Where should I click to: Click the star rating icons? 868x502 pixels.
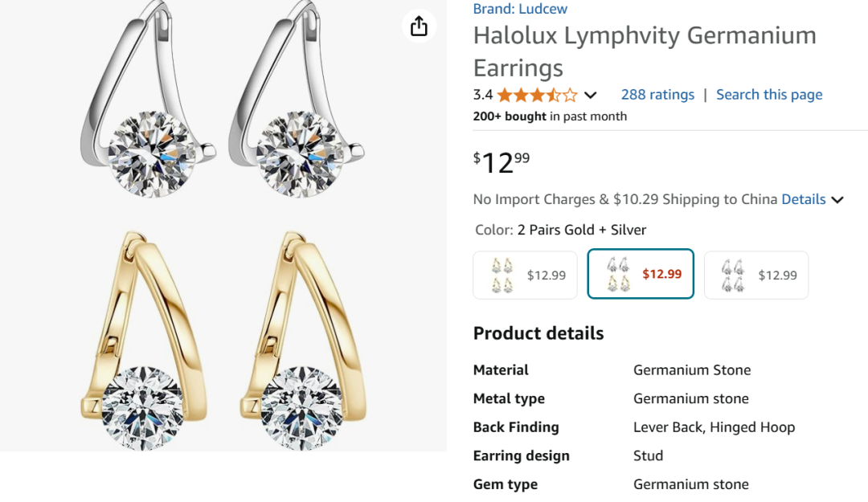click(x=537, y=95)
